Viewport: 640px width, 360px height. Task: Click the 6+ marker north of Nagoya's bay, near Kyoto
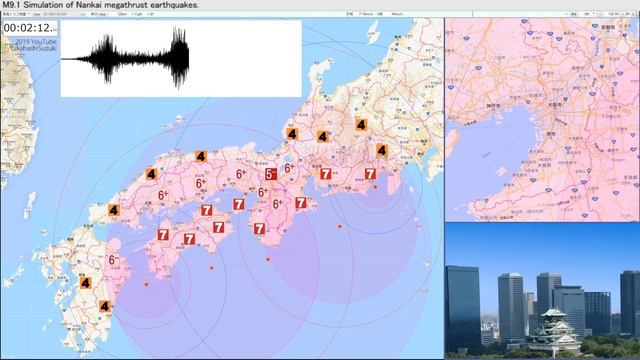click(x=289, y=167)
